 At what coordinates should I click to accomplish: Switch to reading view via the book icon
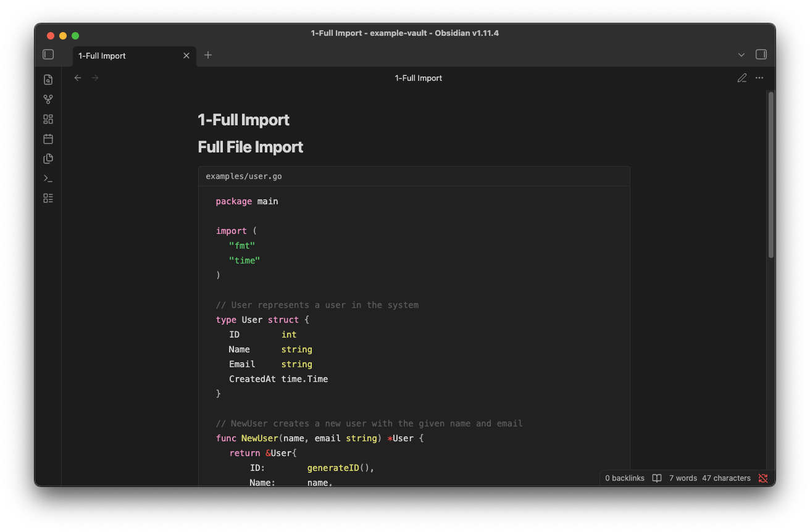coord(656,478)
